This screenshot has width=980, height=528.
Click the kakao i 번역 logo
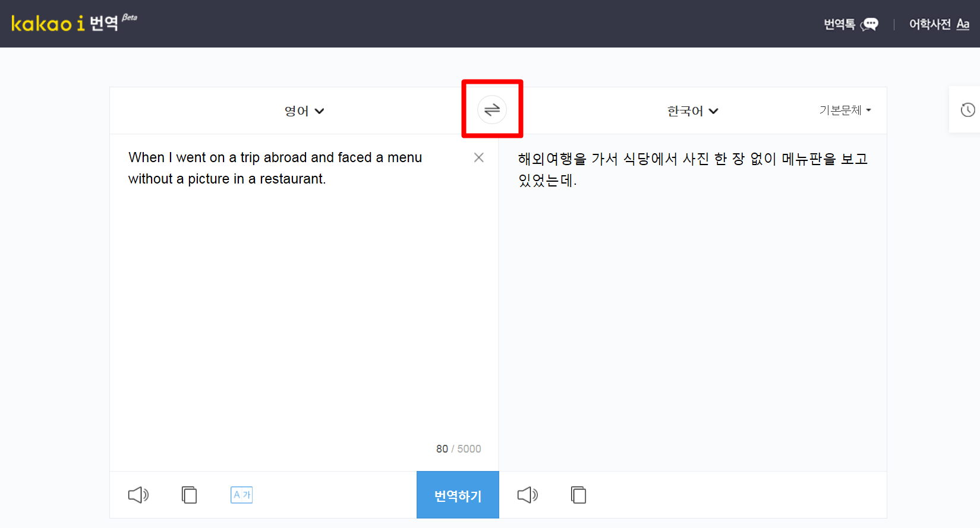click(74, 23)
